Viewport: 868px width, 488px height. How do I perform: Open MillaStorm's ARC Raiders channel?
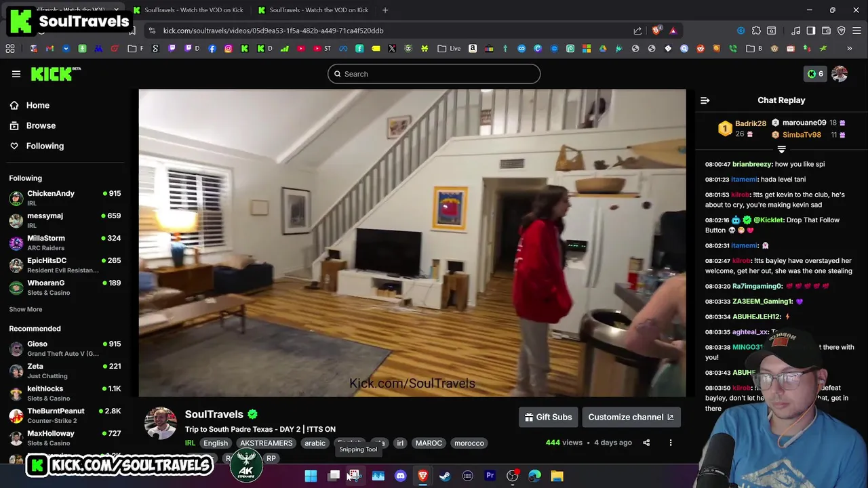[x=64, y=242]
